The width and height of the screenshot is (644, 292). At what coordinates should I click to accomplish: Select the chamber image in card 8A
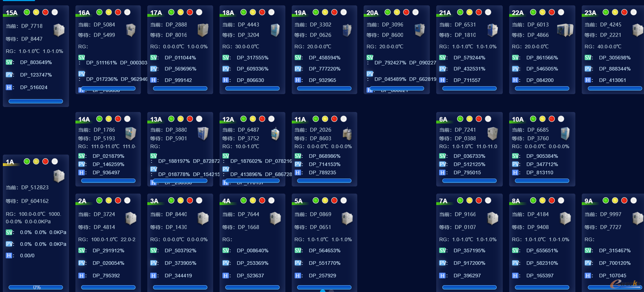coord(565,218)
